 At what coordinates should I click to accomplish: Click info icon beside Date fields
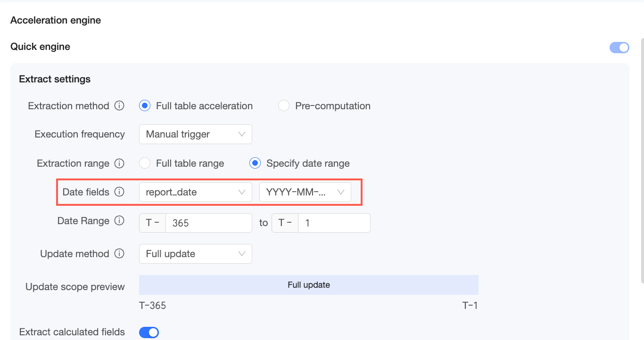click(120, 192)
